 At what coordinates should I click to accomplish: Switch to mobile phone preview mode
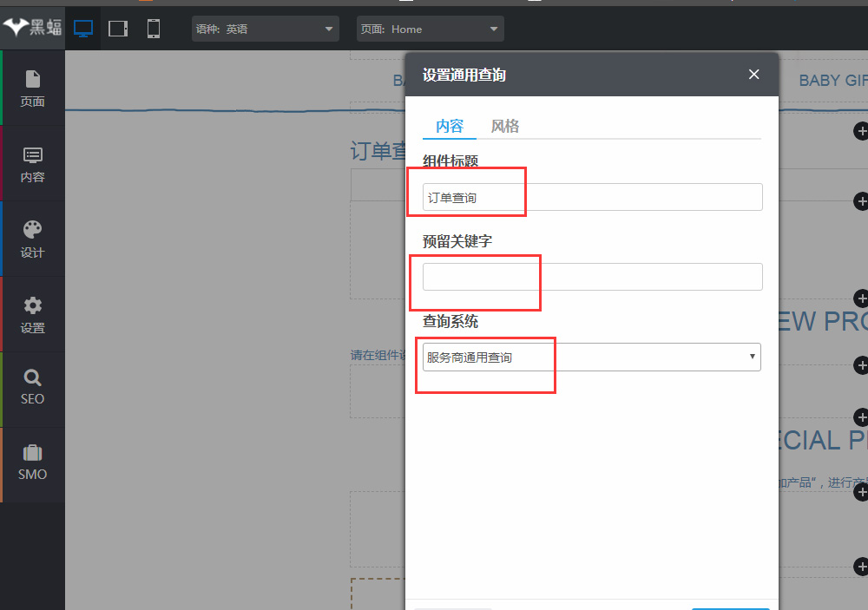point(154,29)
